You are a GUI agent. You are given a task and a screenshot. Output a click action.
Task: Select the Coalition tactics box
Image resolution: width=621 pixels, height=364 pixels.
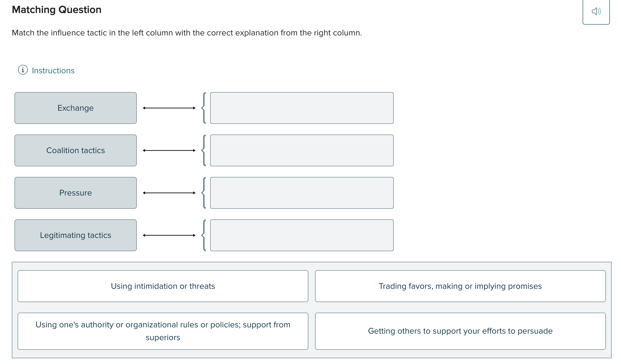(x=76, y=150)
